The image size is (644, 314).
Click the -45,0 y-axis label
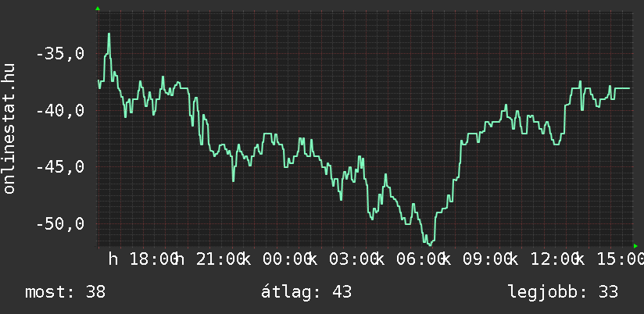pyautogui.click(x=63, y=167)
